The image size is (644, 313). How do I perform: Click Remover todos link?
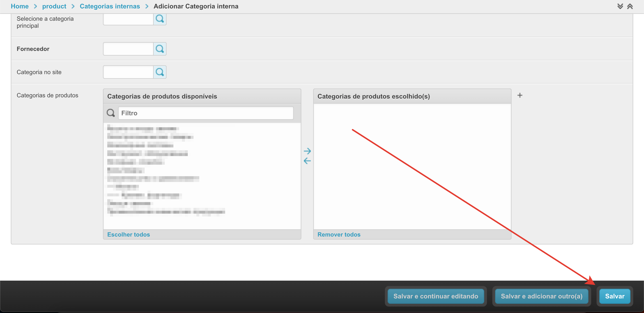339,234
